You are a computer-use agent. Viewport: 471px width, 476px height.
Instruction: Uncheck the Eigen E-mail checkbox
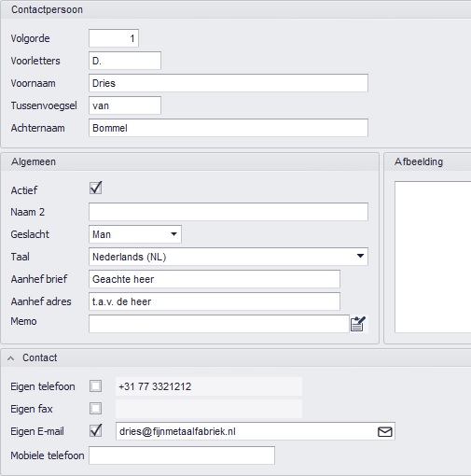[x=95, y=430]
